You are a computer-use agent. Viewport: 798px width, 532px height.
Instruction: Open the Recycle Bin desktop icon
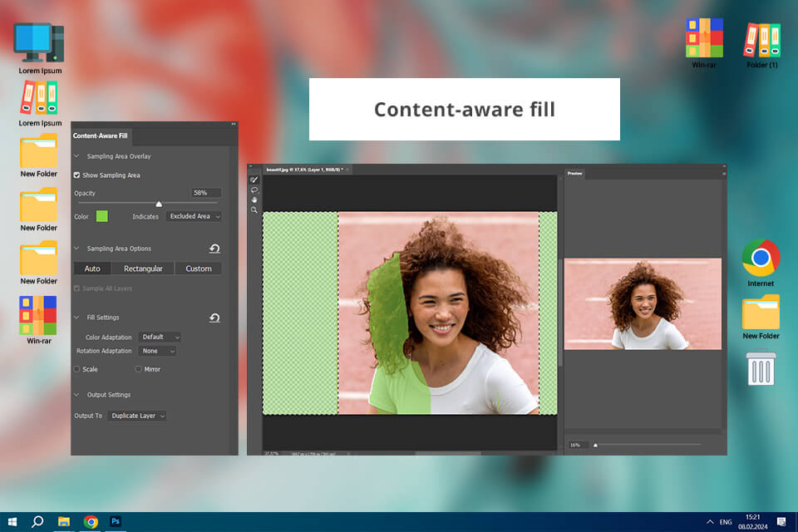[761, 368]
